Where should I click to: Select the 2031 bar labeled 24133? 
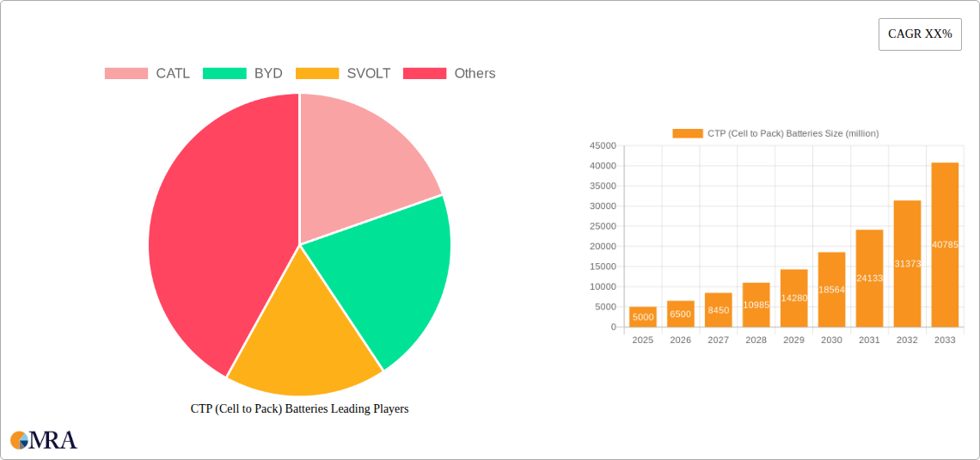pos(869,278)
